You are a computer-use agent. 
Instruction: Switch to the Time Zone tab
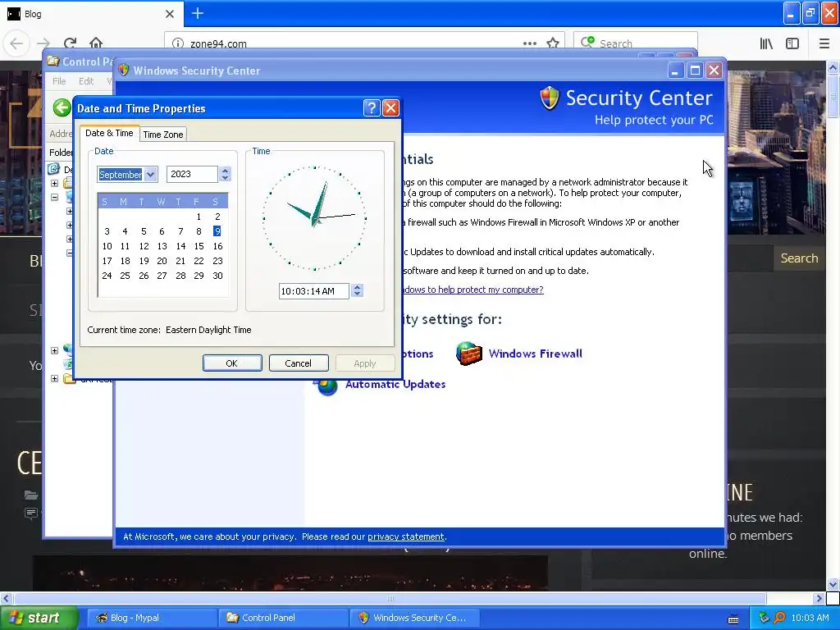[163, 135]
